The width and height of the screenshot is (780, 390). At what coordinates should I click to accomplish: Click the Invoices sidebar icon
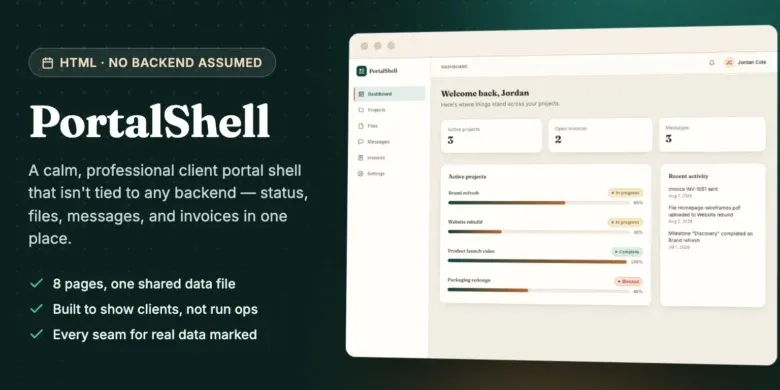(361, 158)
